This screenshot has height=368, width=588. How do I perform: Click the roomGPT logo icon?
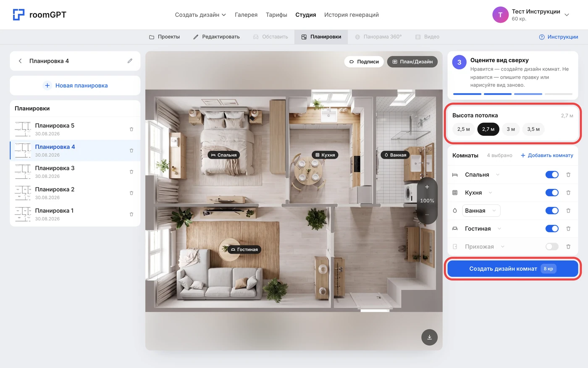(18, 15)
